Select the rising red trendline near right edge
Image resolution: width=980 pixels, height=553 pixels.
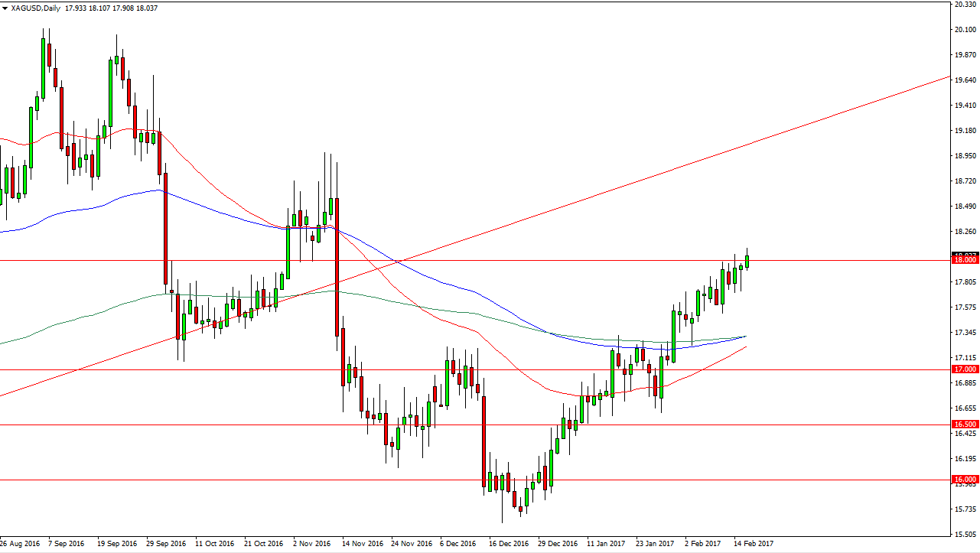(918, 89)
